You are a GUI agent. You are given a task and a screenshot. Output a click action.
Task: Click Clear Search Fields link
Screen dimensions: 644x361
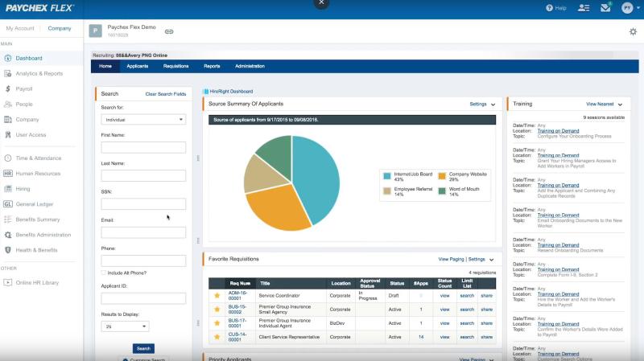pos(166,94)
